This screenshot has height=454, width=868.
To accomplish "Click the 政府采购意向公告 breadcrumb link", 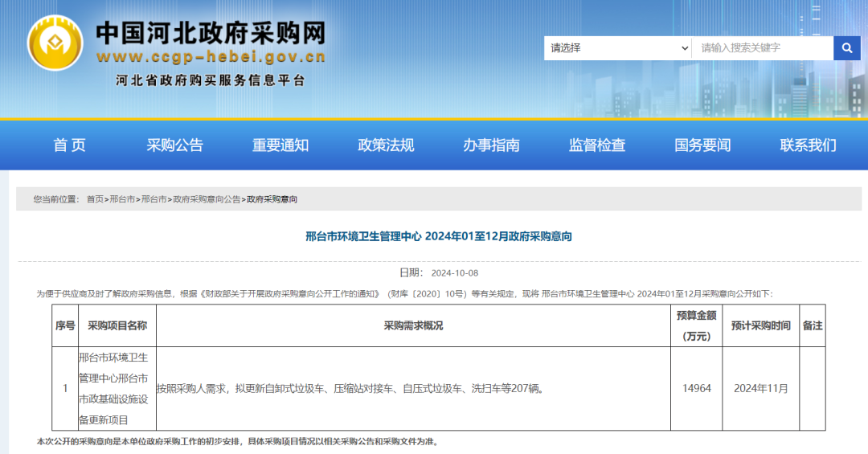I will [207, 199].
